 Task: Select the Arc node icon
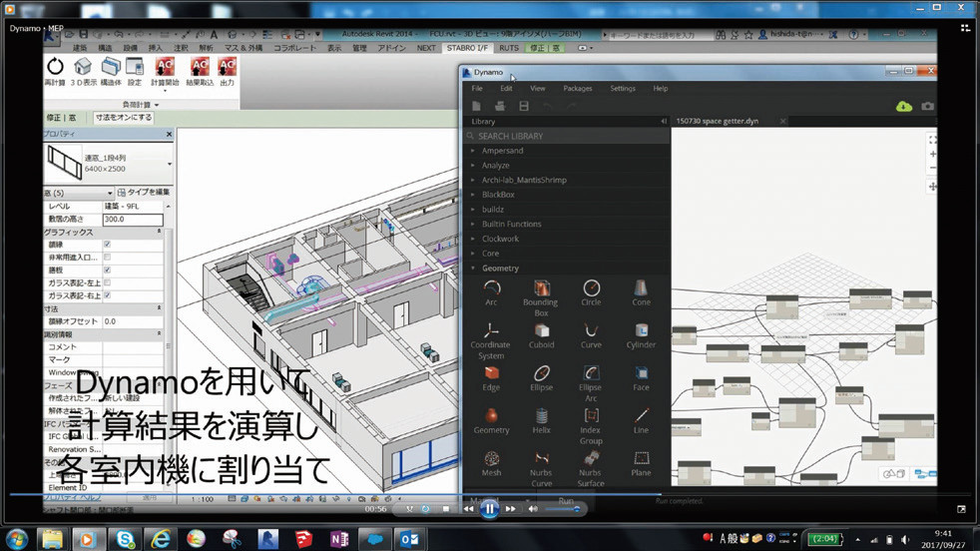[x=491, y=287]
